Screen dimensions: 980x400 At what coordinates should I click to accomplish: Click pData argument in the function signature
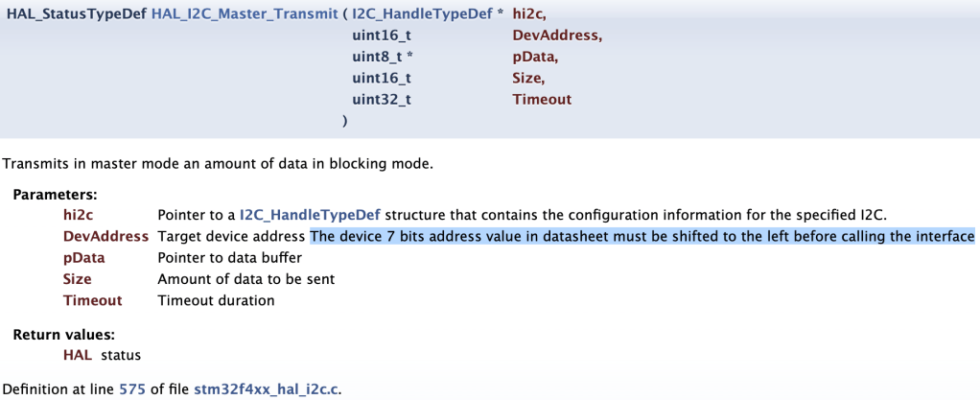coord(534,57)
